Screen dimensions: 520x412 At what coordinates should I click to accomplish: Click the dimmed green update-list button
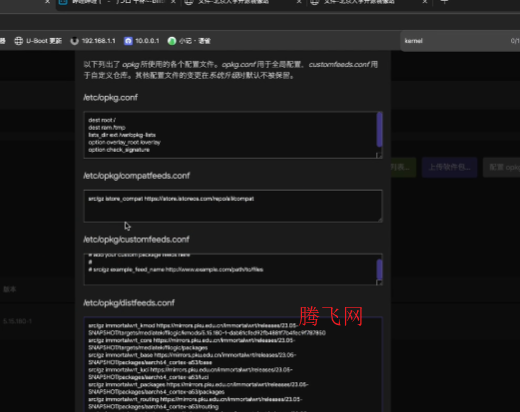(403, 167)
